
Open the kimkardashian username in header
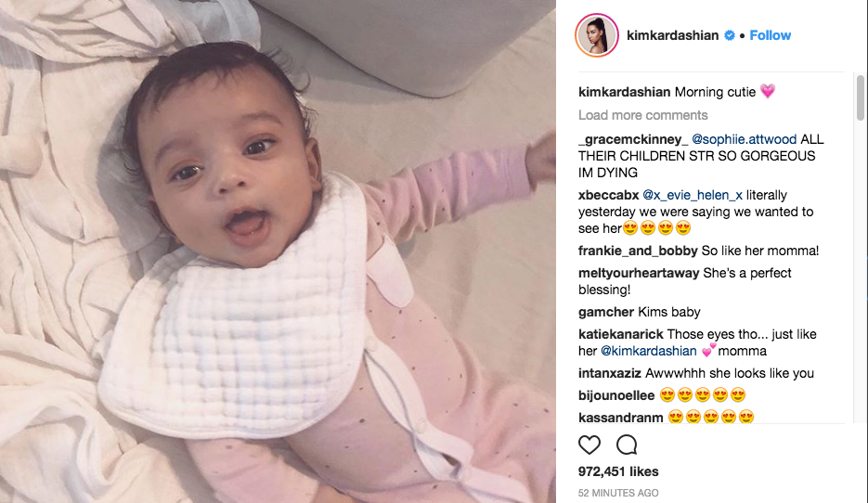pyautogui.click(x=673, y=35)
